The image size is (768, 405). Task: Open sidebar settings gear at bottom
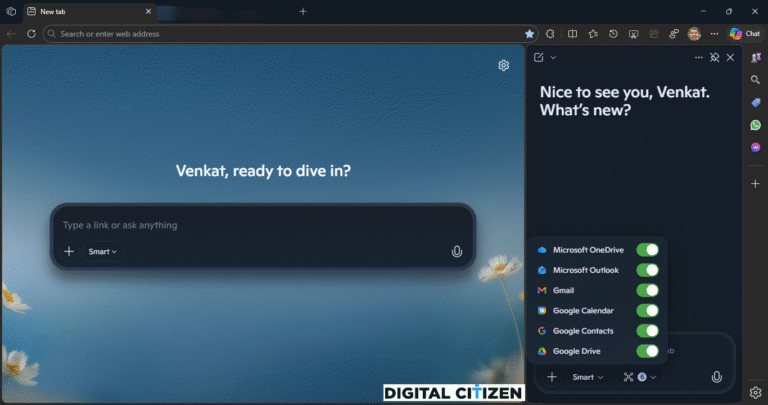pyautogui.click(x=756, y=392)
